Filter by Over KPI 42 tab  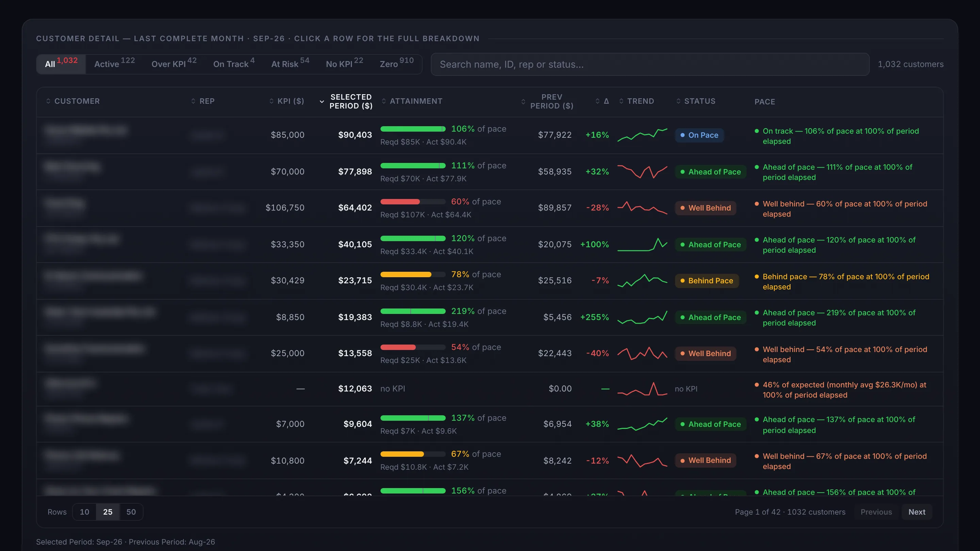coord(174,64)
